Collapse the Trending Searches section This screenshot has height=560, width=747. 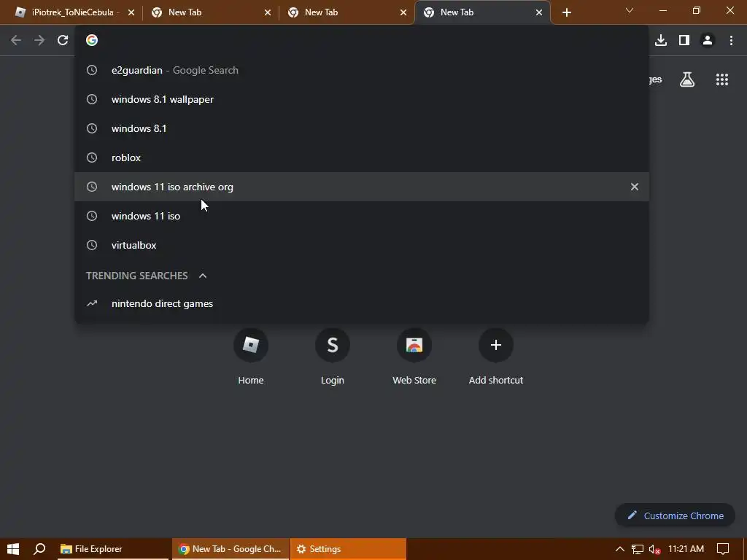[203, 276]
